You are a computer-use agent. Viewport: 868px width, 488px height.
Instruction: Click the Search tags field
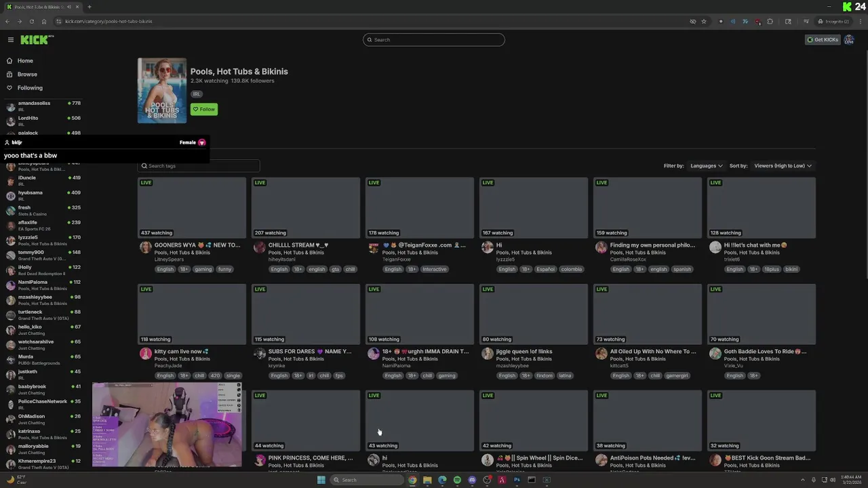click(199, 166)
